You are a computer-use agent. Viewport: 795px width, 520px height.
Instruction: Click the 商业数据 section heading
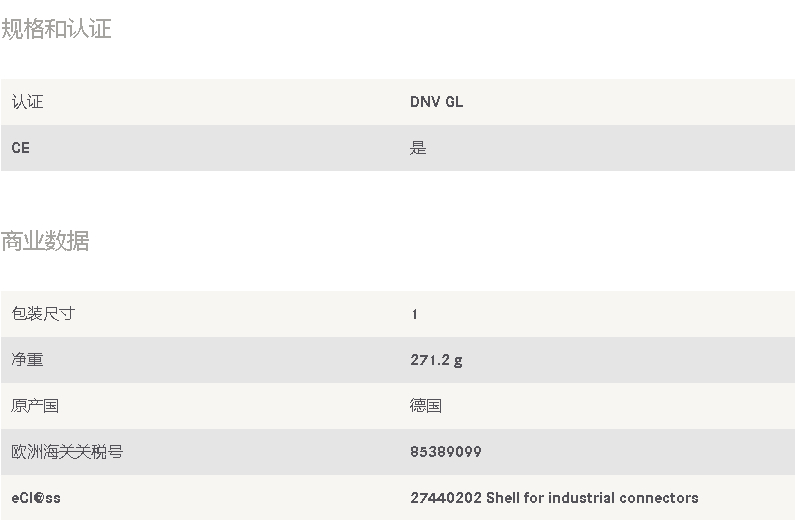[45, 241]
